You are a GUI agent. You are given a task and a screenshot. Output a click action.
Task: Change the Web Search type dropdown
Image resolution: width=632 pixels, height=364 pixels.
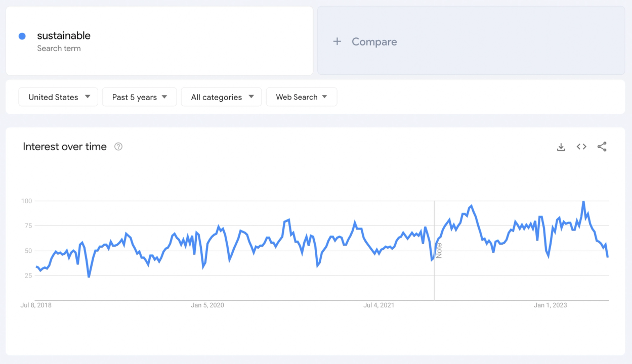pos(301,97)
